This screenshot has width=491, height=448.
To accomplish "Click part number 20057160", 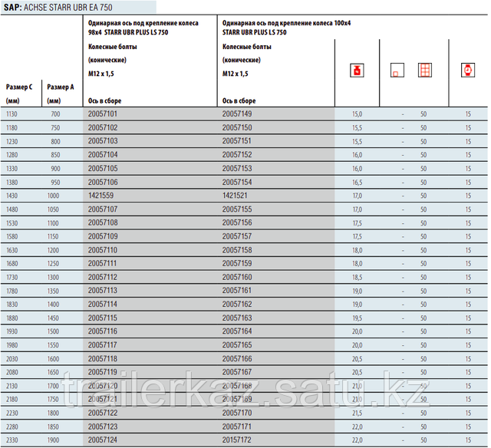I will tap(237, 278).
